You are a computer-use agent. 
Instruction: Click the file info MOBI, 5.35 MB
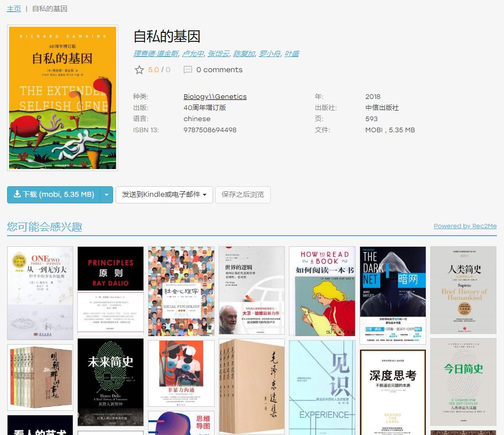click(390, 130)
